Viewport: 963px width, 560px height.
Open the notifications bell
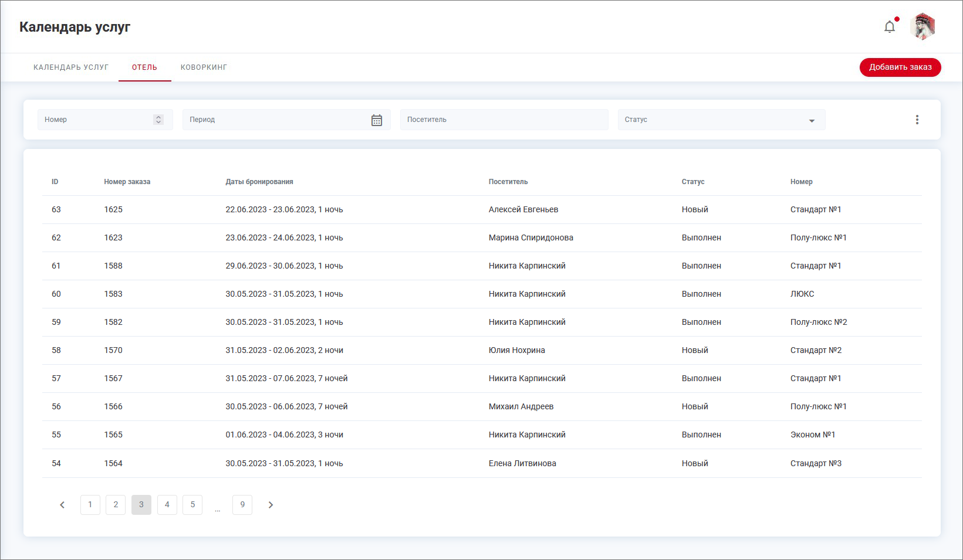[890, 27]
